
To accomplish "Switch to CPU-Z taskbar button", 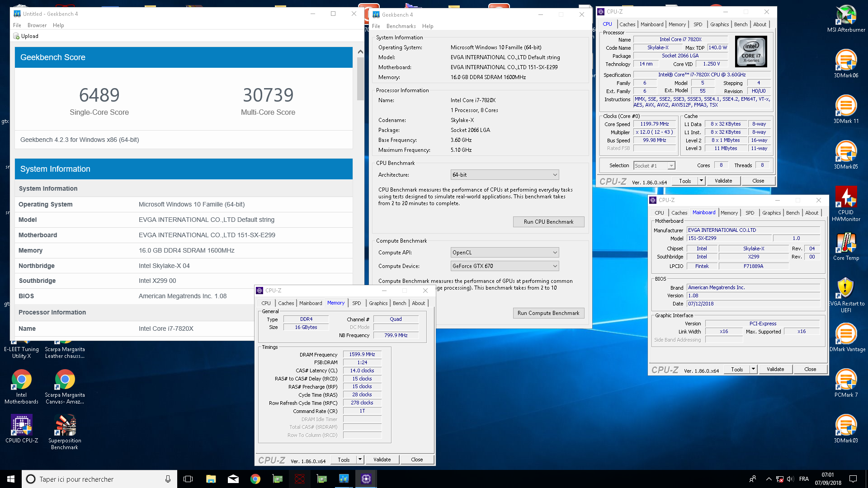I will [x=366, y=479].
